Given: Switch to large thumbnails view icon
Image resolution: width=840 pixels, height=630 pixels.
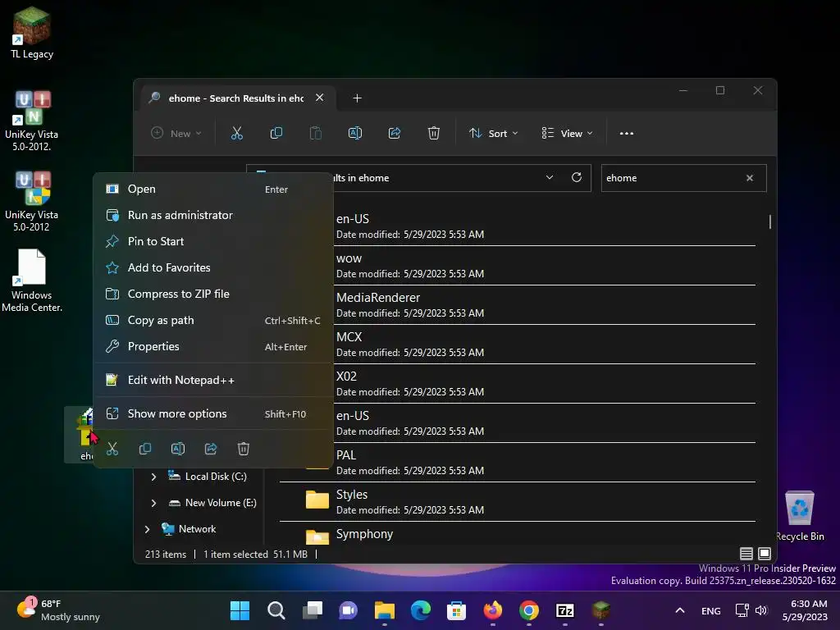Looking at the screenshot, I should (765, 554).
